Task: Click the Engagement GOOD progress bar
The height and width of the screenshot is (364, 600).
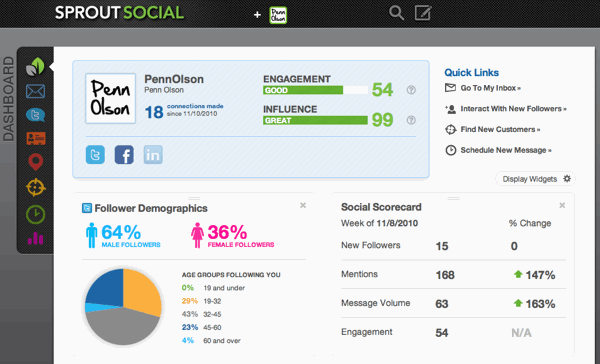Action: coord(315,90)
